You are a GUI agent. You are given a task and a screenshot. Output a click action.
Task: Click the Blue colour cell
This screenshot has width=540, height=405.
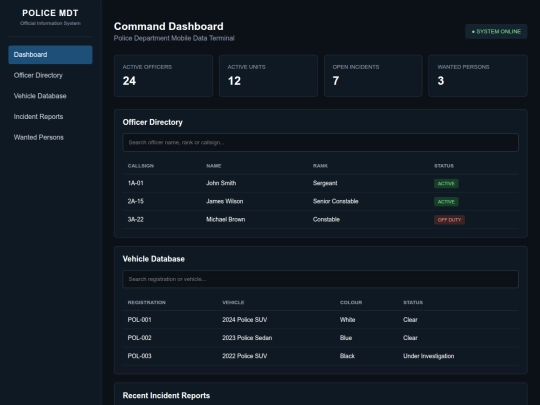pos(346,338)
